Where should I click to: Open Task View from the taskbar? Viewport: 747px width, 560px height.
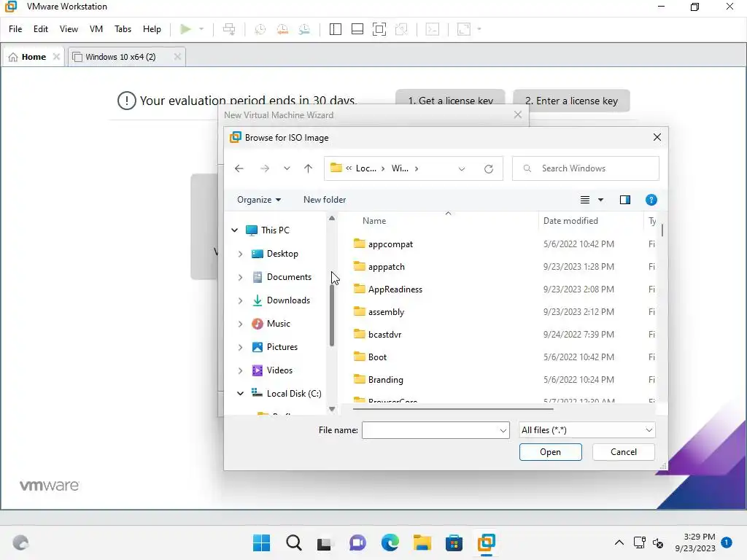(x=325, y=542)
